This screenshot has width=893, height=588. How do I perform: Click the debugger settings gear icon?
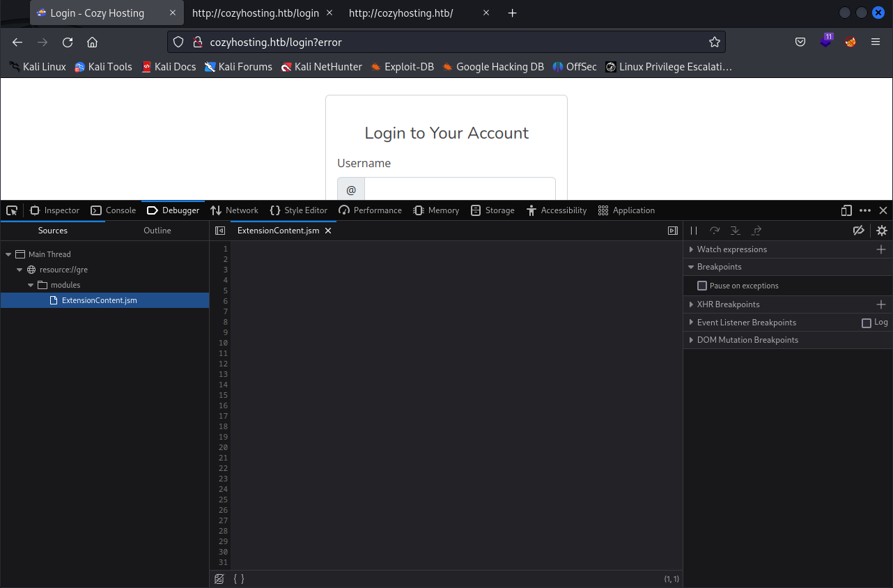(882, 231)
